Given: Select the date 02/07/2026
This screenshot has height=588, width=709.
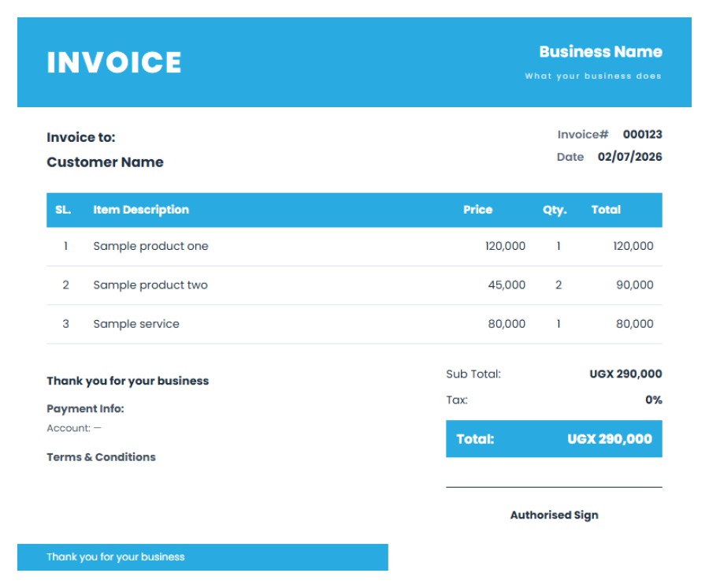Looking at the screenshot, I should point(630,157).
